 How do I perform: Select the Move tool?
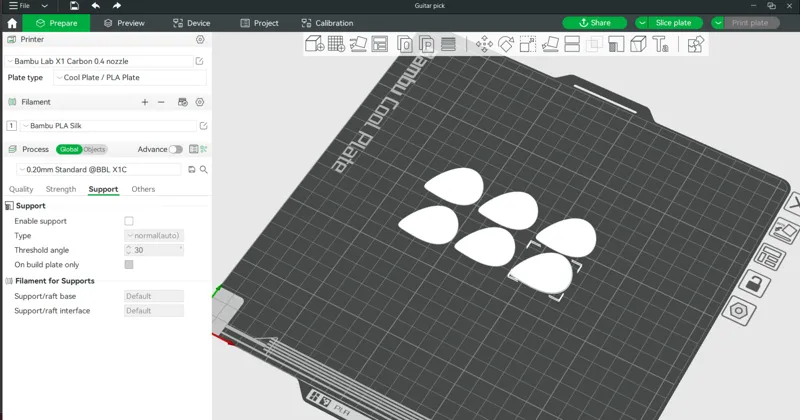pyautogui.click(x=484, y=44)
